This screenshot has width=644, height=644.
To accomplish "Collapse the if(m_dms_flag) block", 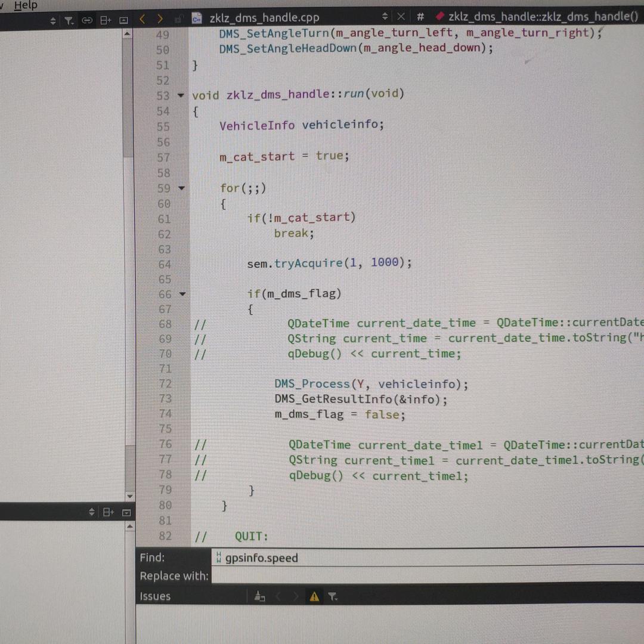I will coord(182,294).
